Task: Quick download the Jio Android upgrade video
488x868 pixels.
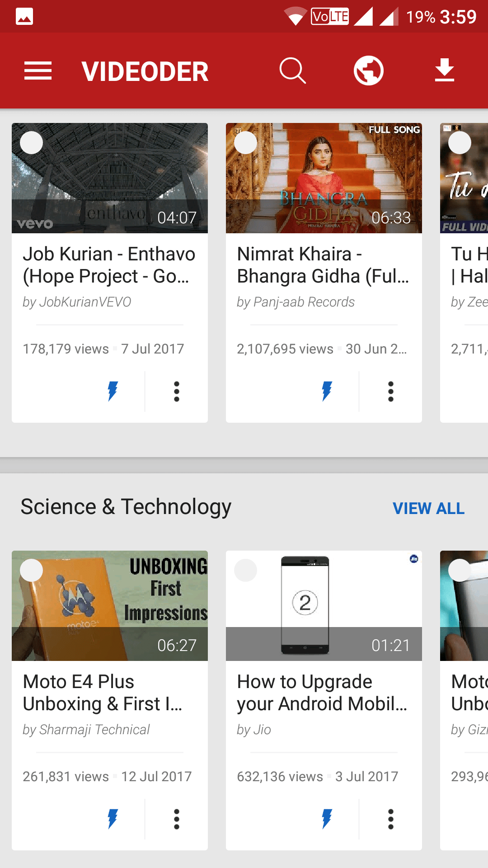Action: click(327, 819)
